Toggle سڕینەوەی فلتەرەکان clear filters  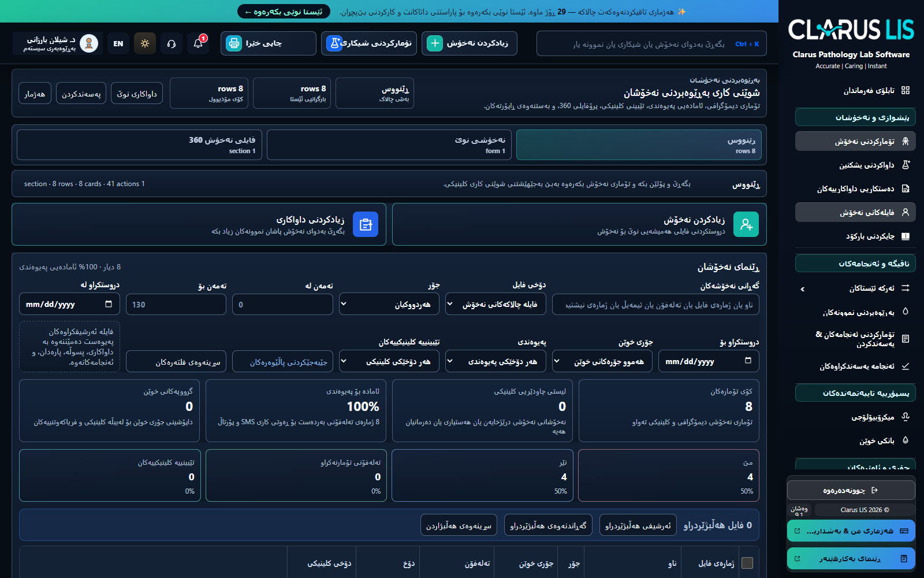click(176, 361)
